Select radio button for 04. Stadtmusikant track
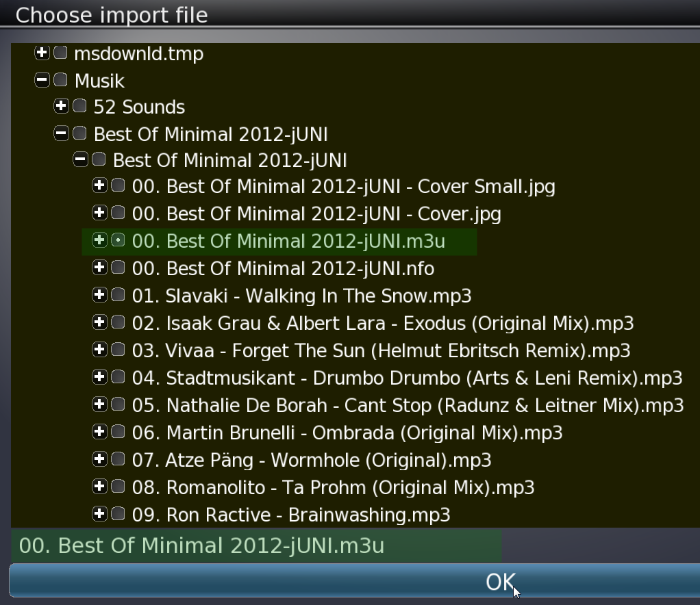The height and width of the screenshot is (605, 700). [x=118, y=377]
